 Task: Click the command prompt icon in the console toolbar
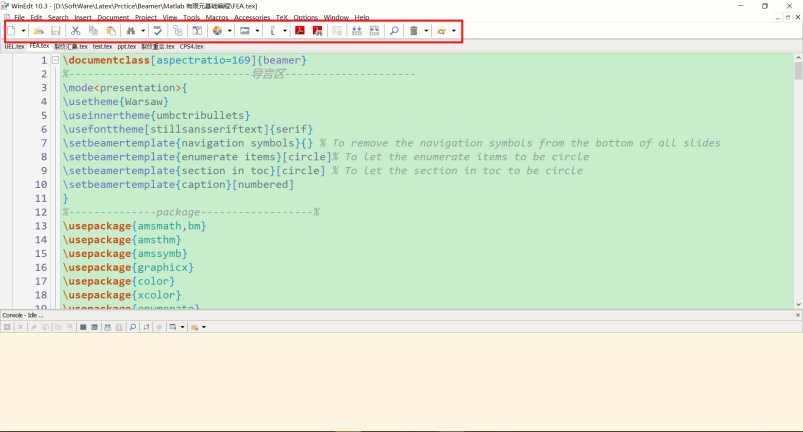click(x=95, y=327)
